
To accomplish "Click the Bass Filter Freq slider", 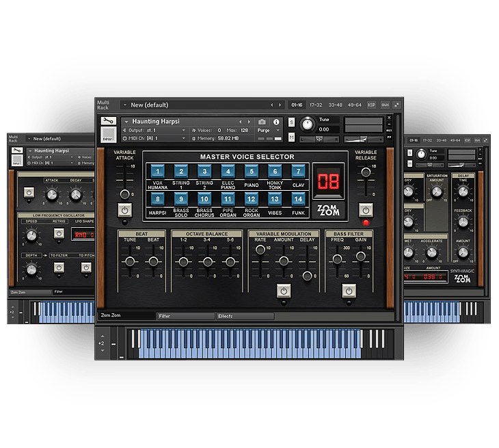I will [x=337, y=259].
